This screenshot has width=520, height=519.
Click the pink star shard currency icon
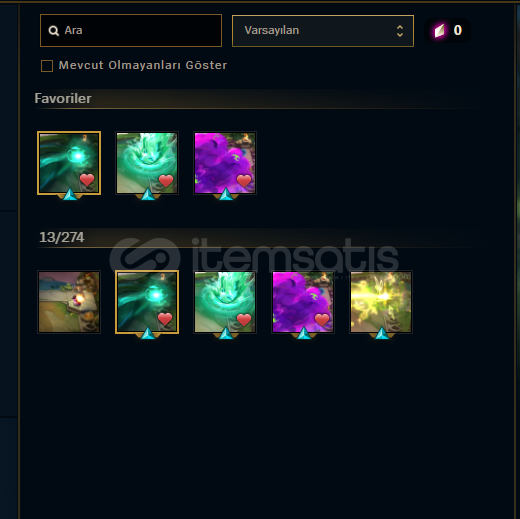(x=440, y=31)
